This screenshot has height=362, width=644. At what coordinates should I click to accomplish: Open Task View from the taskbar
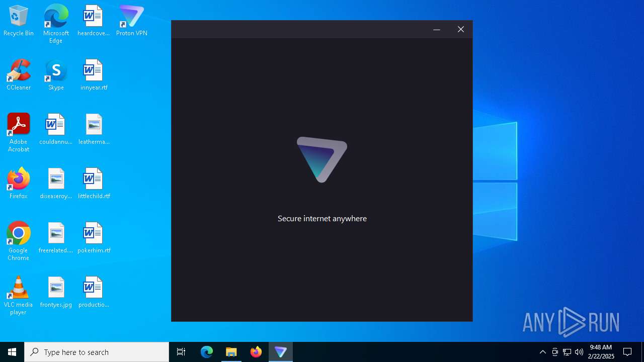pyautogui.click(x=181, y=352)
